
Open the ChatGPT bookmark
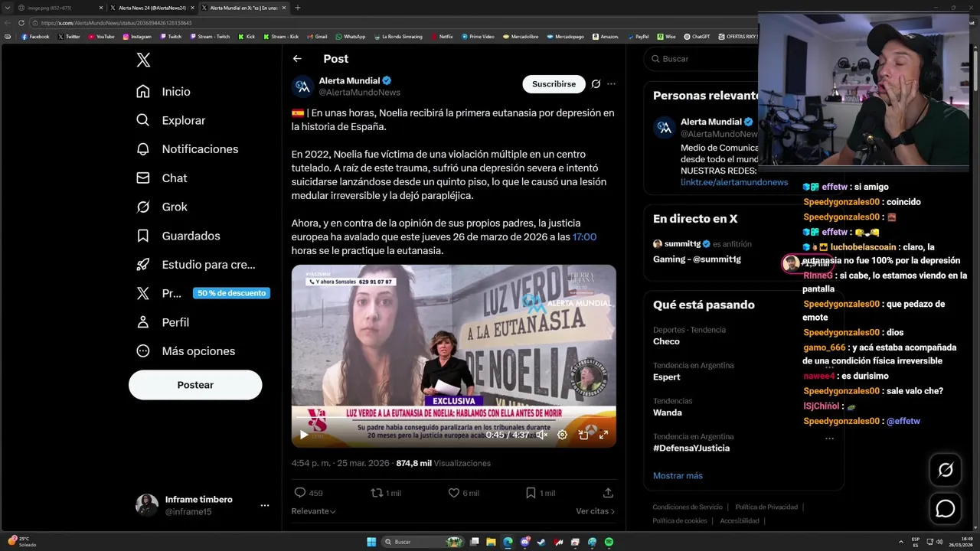tap(697, 37)
